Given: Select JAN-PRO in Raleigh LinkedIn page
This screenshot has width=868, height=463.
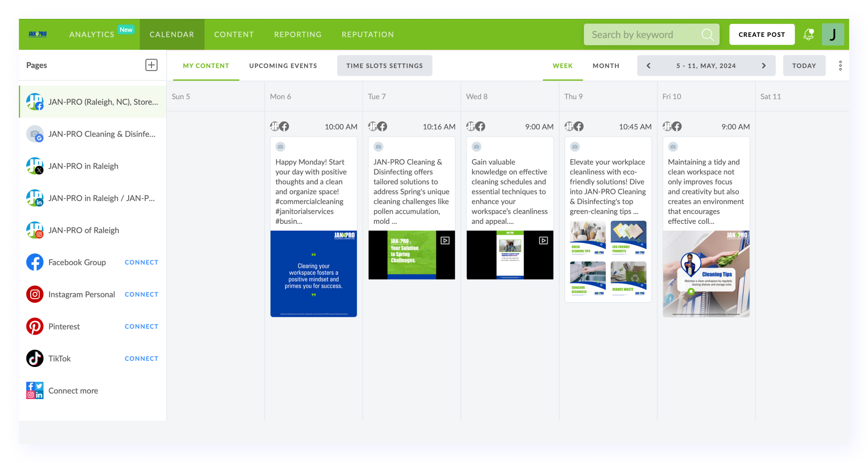Looking at the screenshot, I should coord(93,198).
